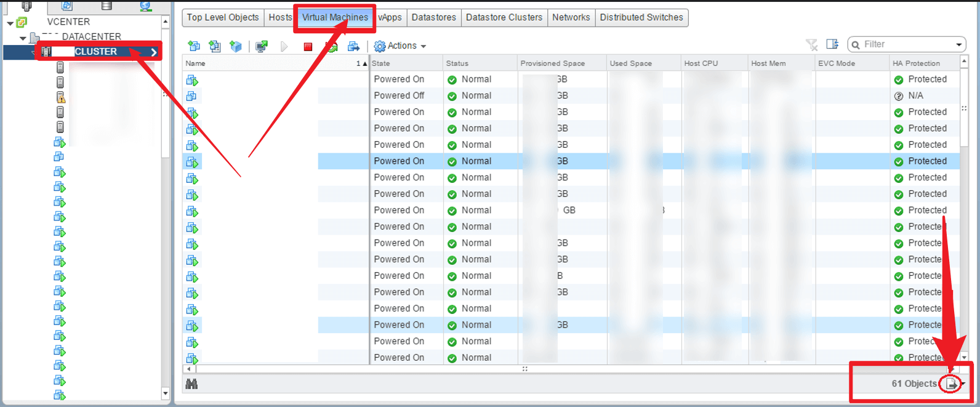
Task: Click the EVC Mode column header
Action: [853, 63]
